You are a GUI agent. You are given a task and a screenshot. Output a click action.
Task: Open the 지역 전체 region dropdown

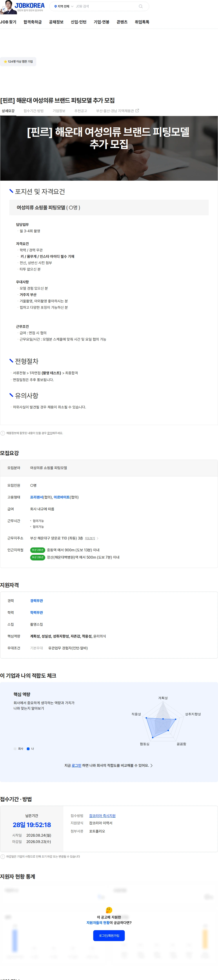63,6
